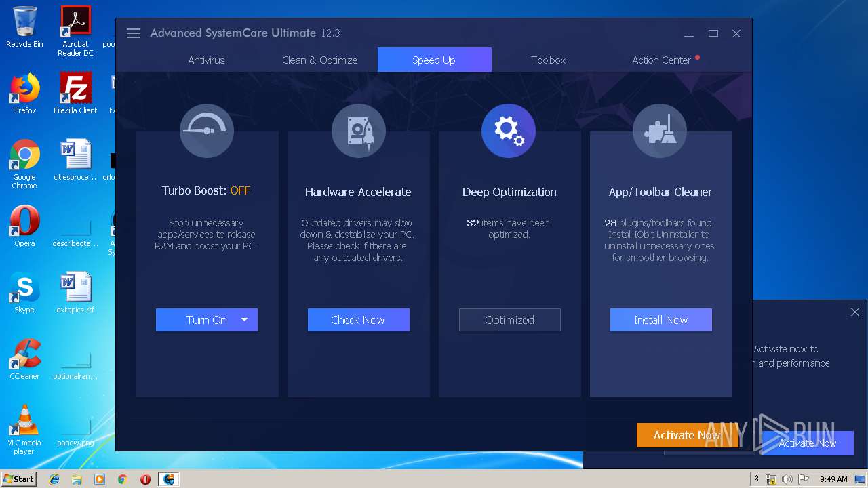Click the Hardware Accelerate rocket icon
This screenshot has height=488, width=868.
tap(359, 131)
